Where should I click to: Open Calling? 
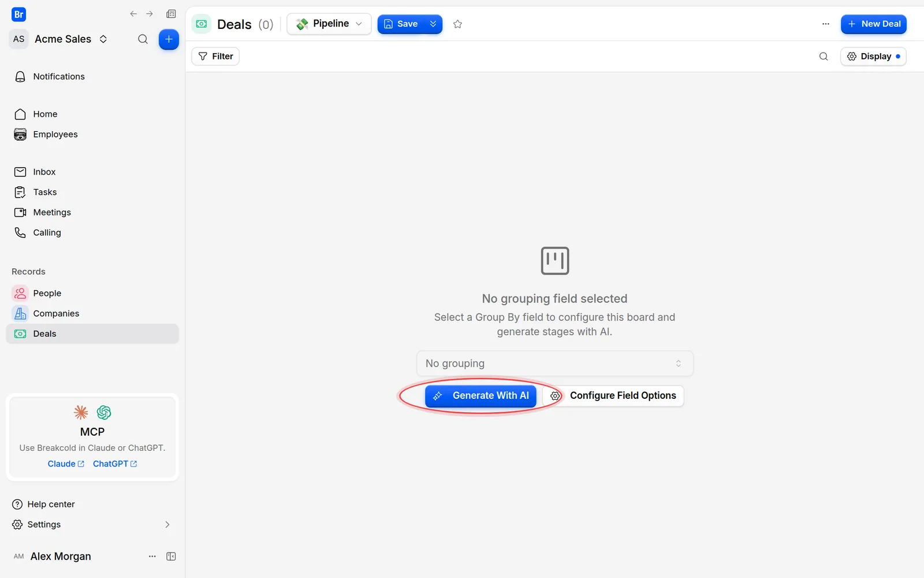92,232
